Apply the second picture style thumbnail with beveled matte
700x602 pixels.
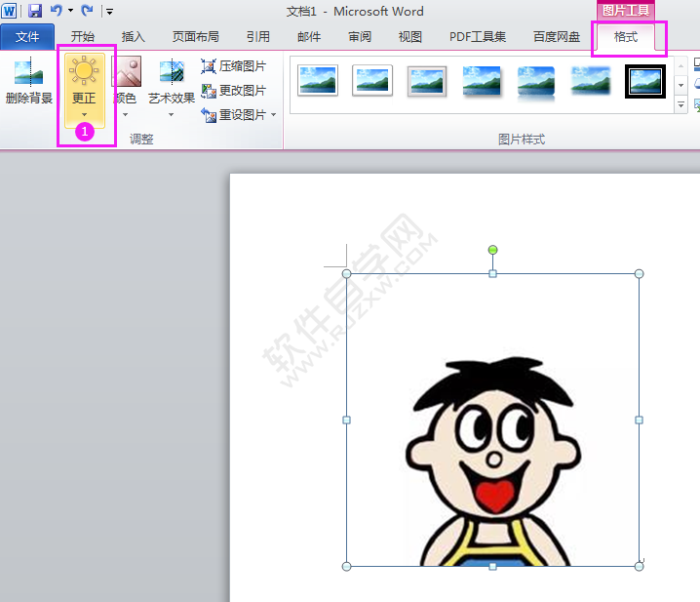[372, 80]
